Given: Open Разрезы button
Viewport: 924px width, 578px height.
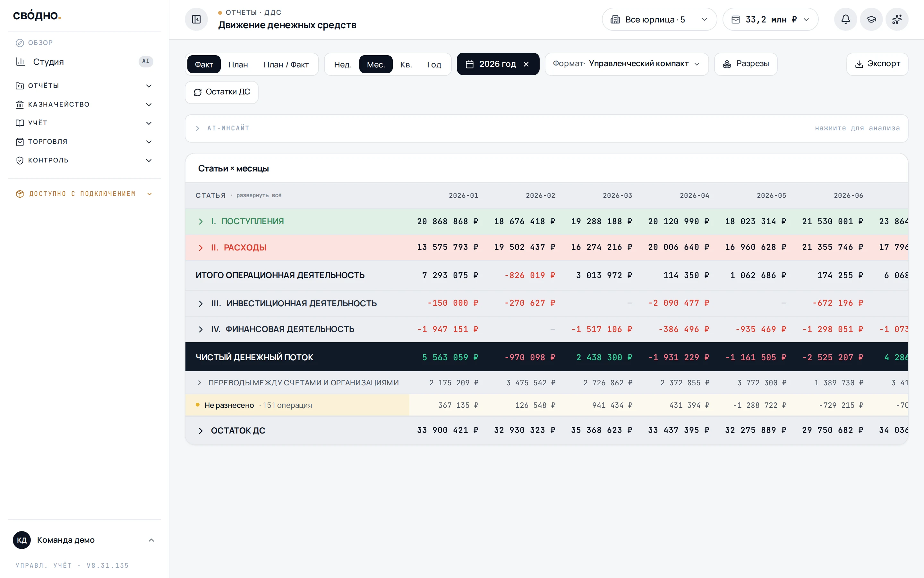Looking at the screenshot, I should [745, 64].
